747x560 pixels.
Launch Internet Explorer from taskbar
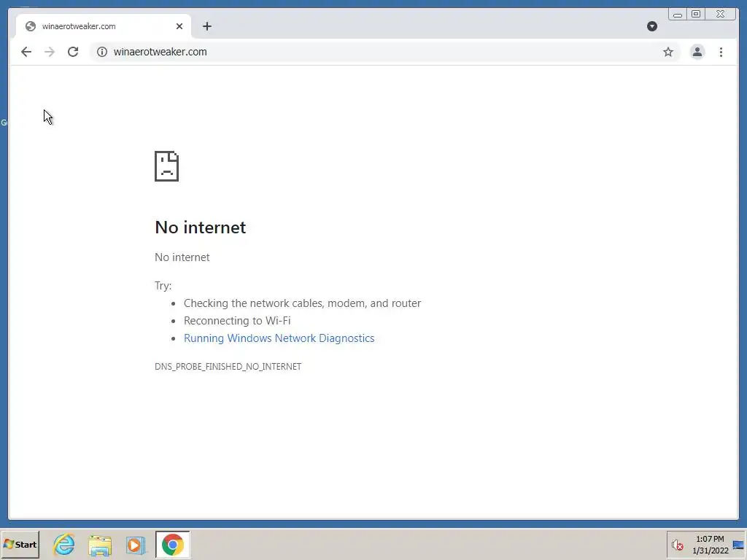pyautogui.click(x=64, y=544)
